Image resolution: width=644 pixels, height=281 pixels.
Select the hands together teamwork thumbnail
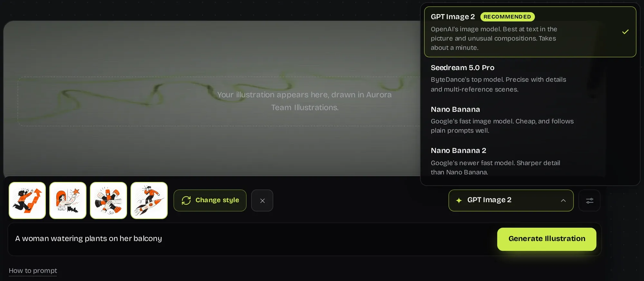click(x=109, y=201)
